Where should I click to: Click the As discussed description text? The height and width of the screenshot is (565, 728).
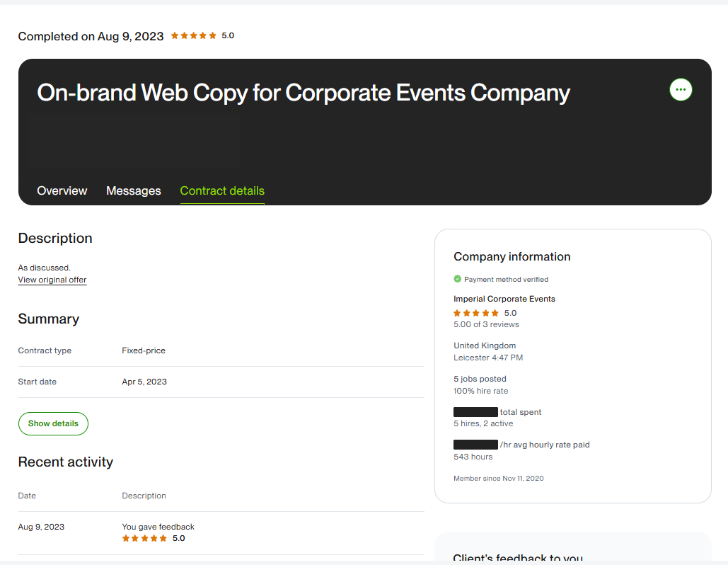(45, 268)
